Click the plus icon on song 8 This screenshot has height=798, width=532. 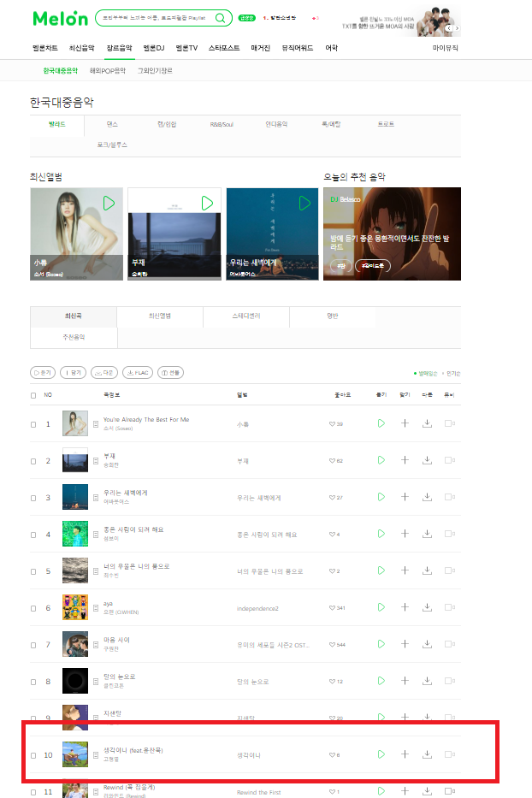click(x=405, y=681)
